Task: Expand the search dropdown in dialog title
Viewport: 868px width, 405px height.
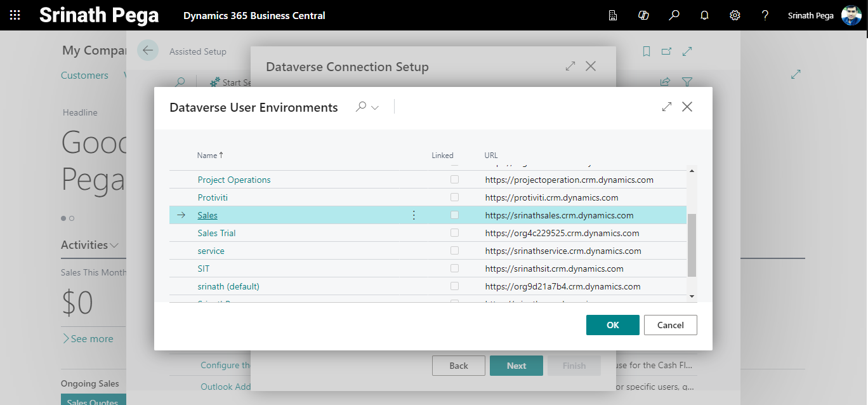Action: click(x=368, y=107)
